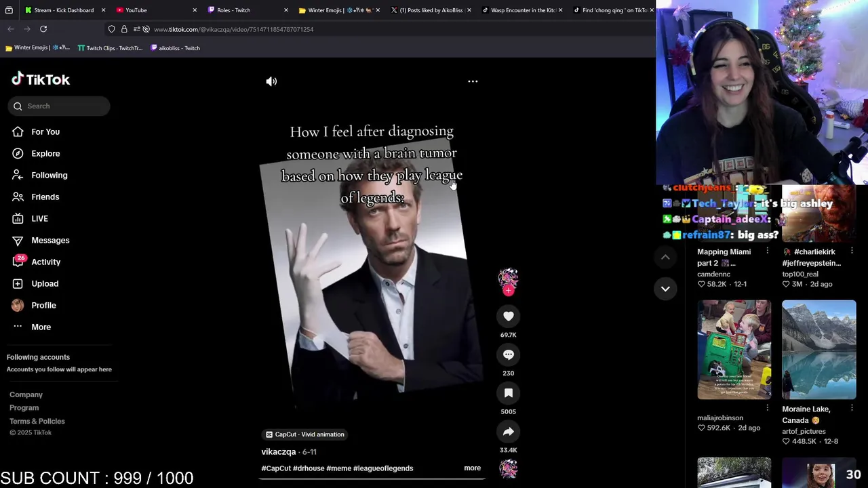Click the #drhouse hashtag
Screen dimensions: 868x488
(x=309, y=468)
